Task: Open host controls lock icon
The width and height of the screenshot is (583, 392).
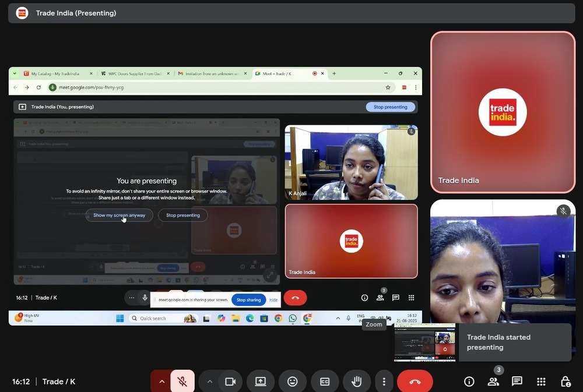Action: tap(565, 382)
